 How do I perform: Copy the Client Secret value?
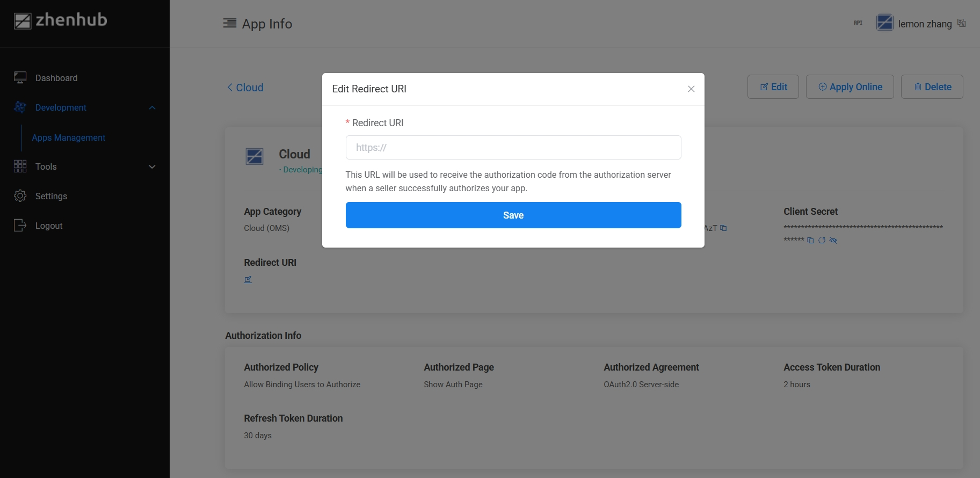coord(810,241)
